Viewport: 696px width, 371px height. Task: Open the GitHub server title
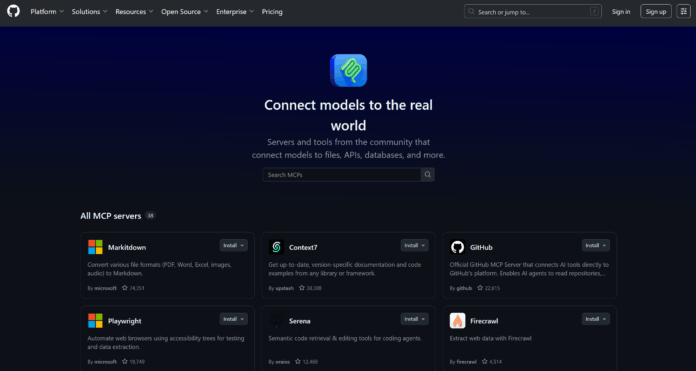pos(481,247)
